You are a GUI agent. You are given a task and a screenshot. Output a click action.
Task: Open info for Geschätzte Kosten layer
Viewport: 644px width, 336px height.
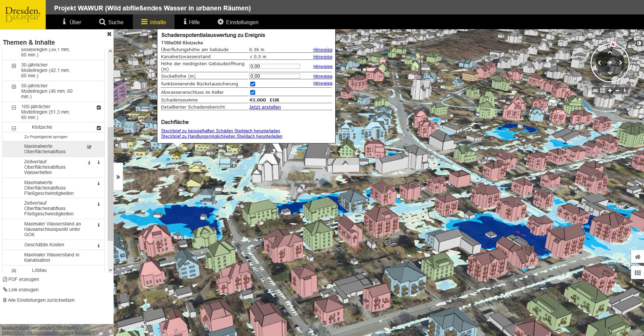99,246
